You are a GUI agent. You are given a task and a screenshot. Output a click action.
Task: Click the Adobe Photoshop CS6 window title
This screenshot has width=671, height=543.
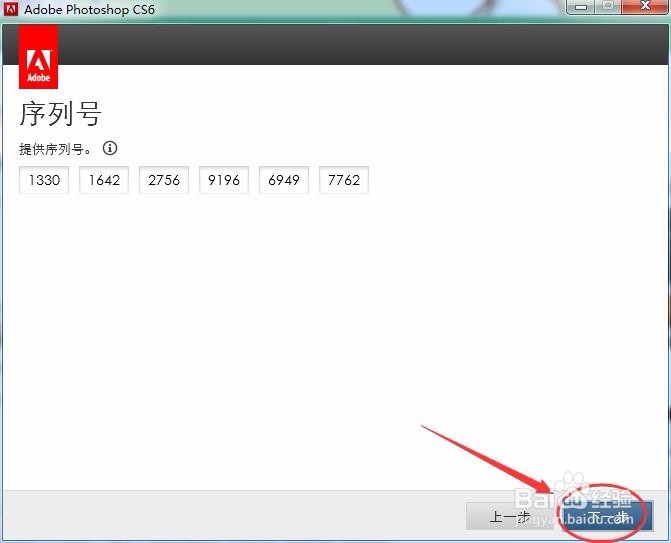coord(89,9)
